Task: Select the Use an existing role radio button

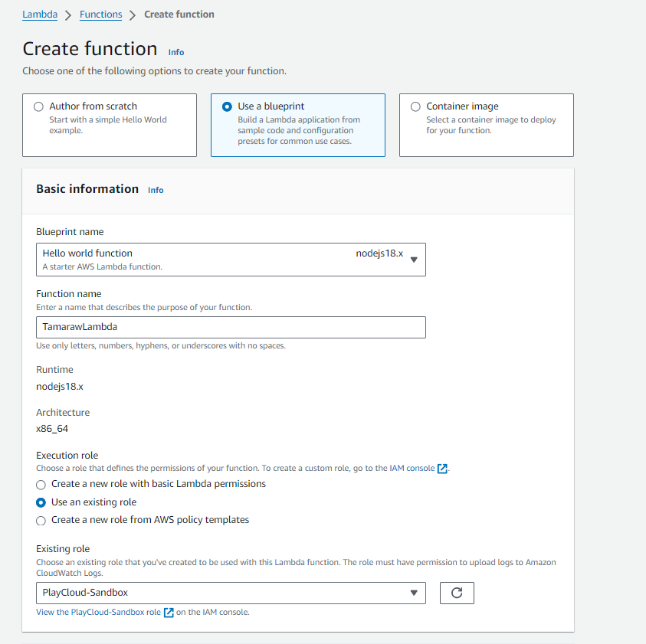Action: (41, 503)
